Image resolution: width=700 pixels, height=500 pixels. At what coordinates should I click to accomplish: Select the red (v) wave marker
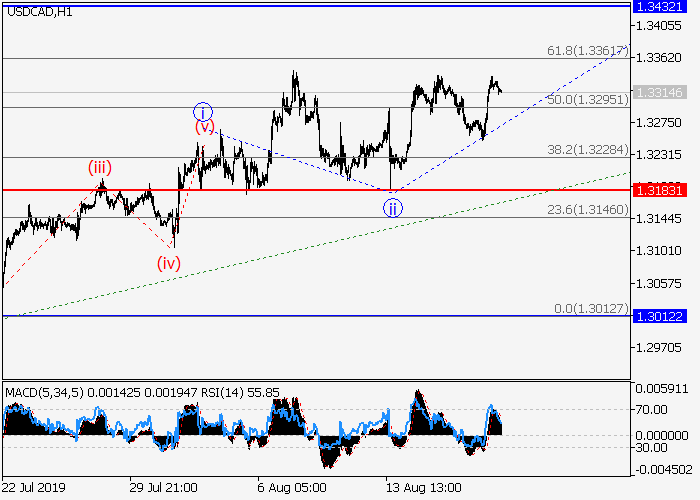(204, 127)
